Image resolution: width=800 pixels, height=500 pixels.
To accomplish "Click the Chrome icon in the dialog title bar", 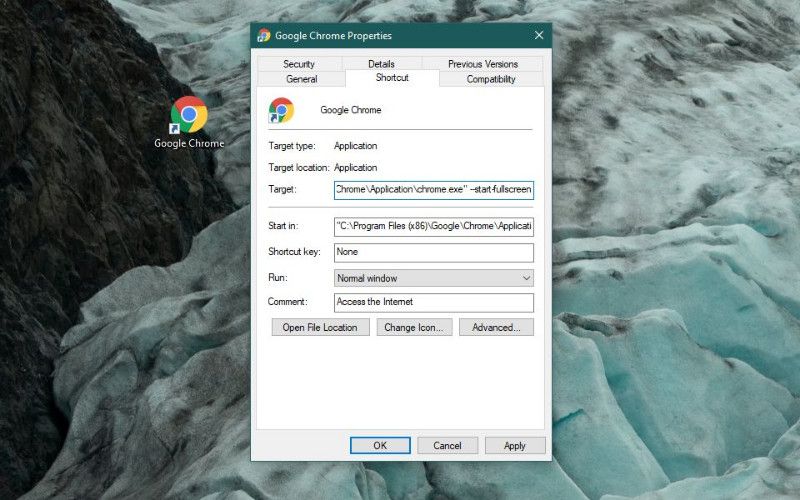I will (263, 35).
